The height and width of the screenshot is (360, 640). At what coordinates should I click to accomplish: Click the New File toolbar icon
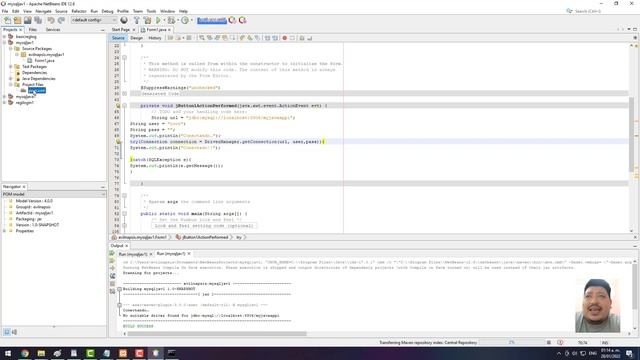pyautogui.click(x=7, y=20)
